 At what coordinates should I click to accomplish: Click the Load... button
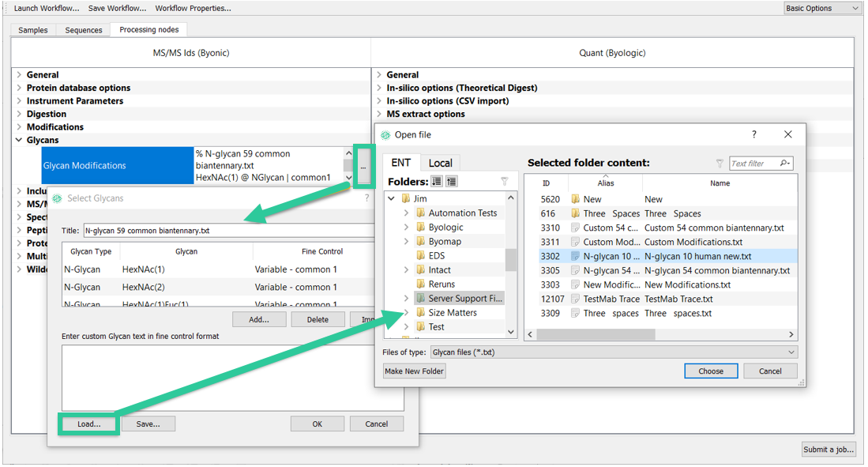click(89, 424)
